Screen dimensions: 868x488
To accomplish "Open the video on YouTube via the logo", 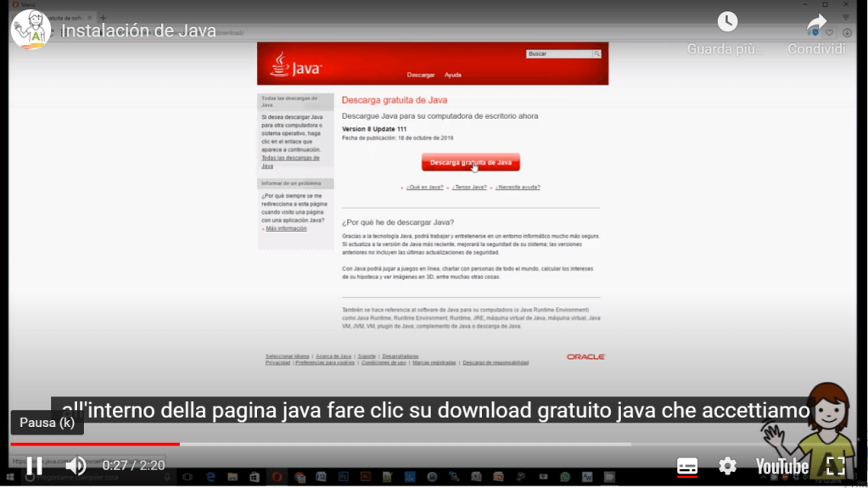I will (x=781, y=466).
